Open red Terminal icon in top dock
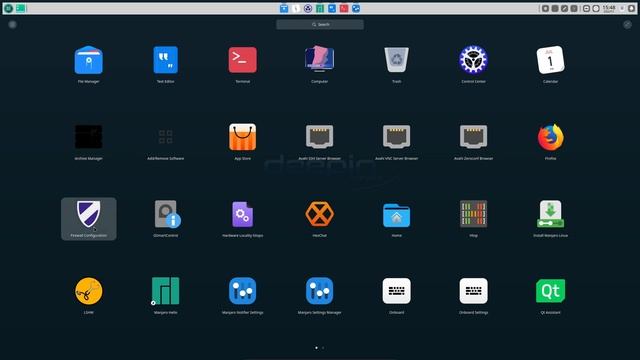 [344, 8]
